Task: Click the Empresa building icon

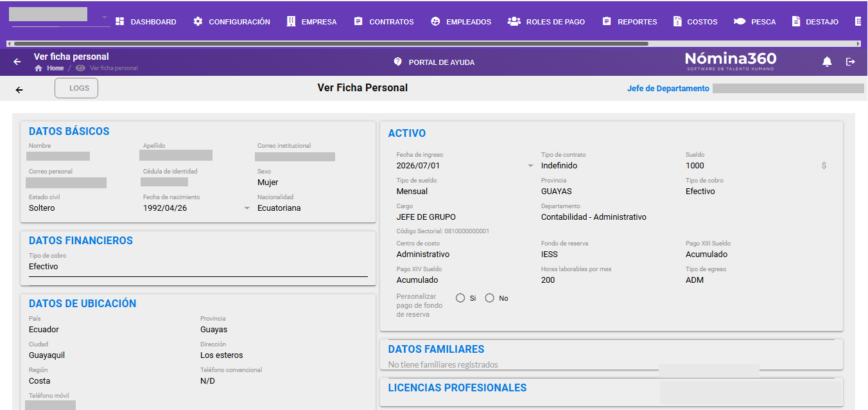Action: 291,21
